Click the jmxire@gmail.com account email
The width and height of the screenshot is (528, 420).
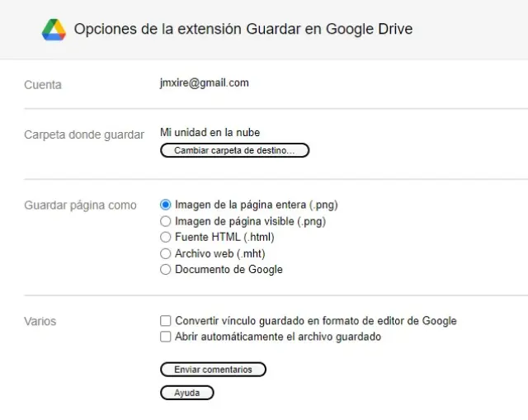click(205, 83)
